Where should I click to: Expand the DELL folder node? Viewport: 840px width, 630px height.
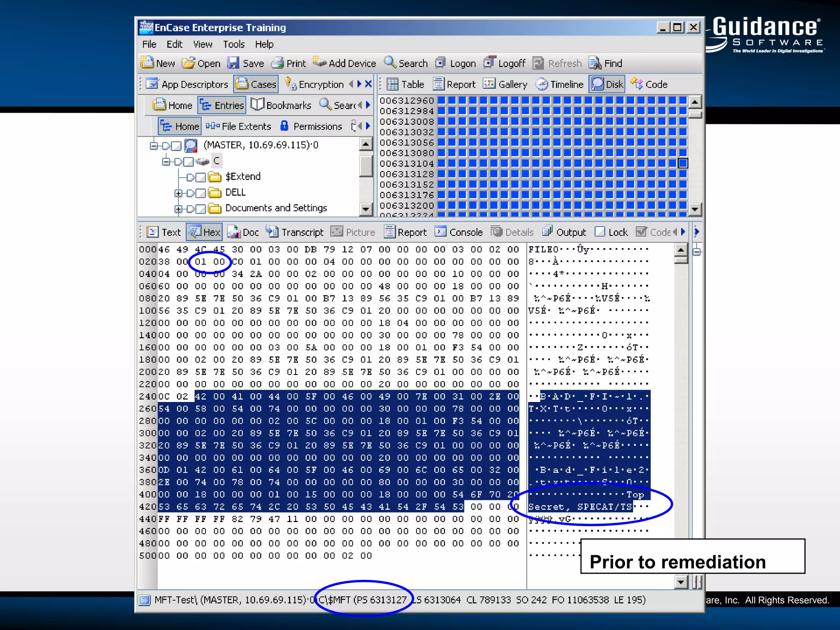pyautogui.click(x=178, y=193)
